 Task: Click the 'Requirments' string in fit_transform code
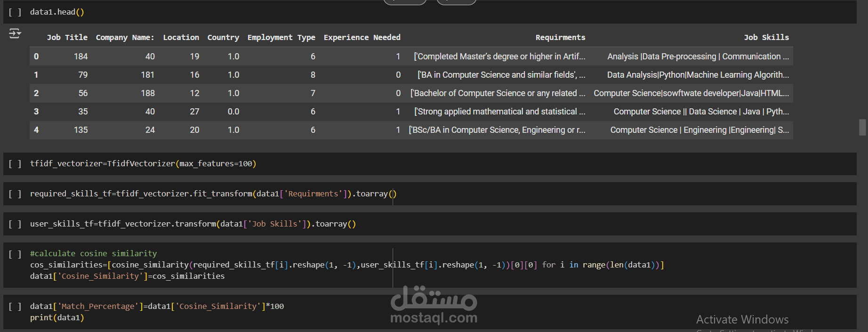click(313, 194)
